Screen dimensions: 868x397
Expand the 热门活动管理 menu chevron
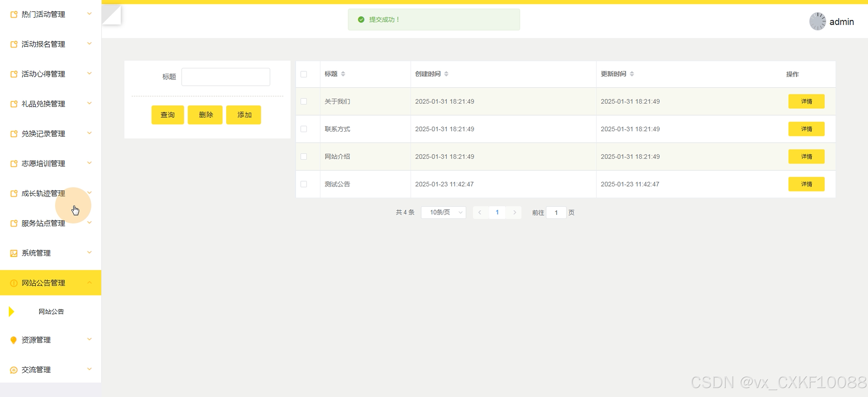89,14
